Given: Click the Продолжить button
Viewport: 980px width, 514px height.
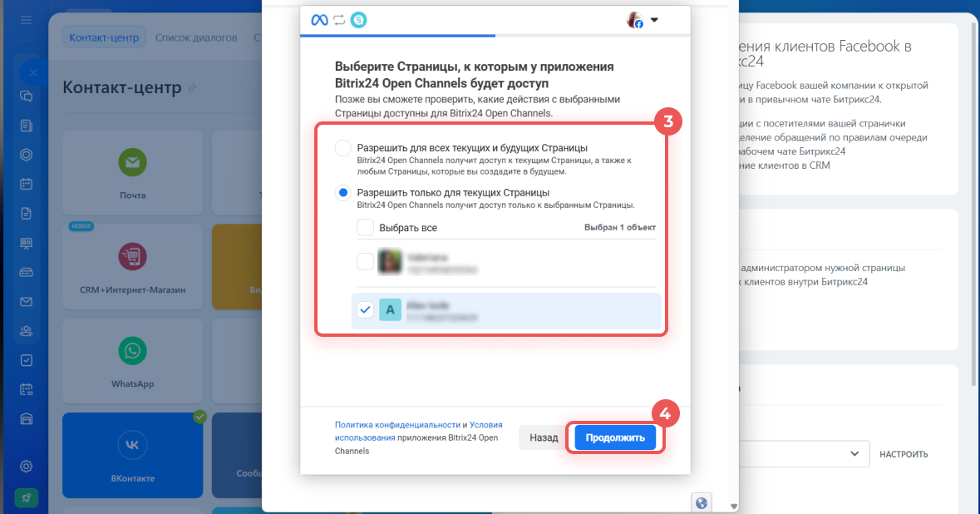Looking at the screenshot, I should pyautogui.click(x=615, y=437).
